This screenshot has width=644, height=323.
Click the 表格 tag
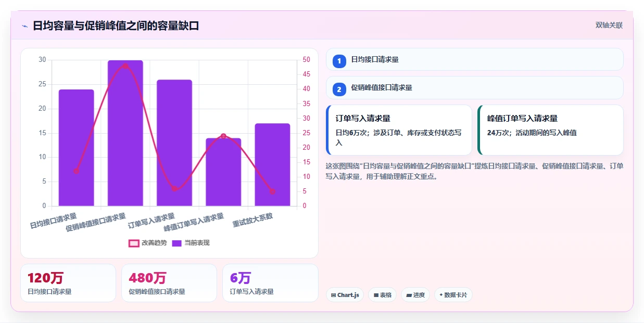coord(382,295)
